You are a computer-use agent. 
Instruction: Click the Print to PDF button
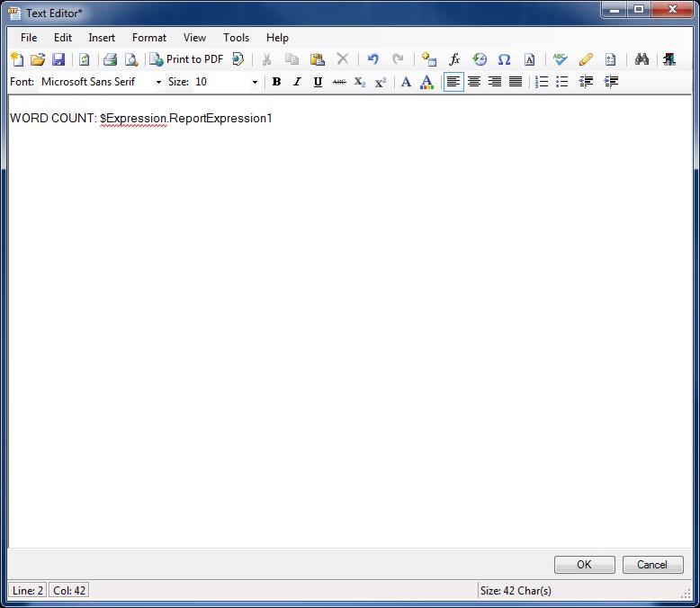(x=186, y=59)
